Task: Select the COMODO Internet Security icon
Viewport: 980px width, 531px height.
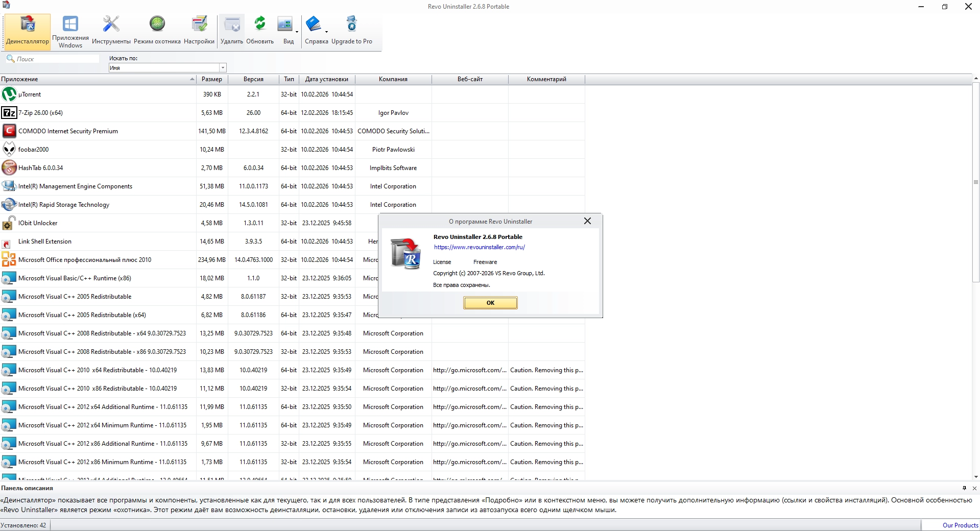Action: pyautogui.click(x=9, y=131)
